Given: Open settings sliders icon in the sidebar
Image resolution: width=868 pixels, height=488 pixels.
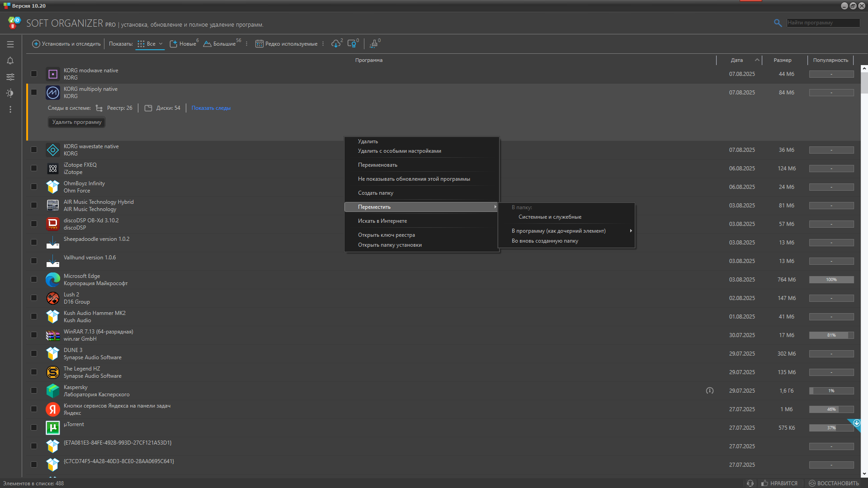Looking at the screenshot, I should [x=10, y=77].
